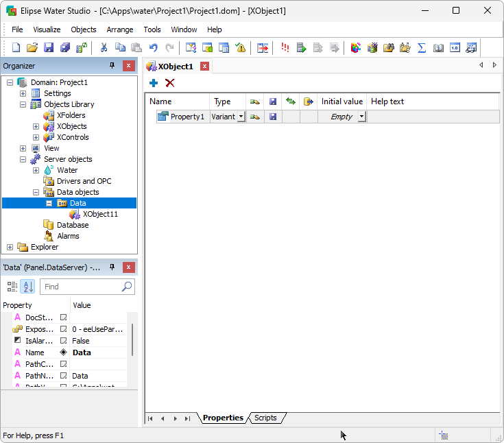The height and width of the screenshot is (443, 504).
Task: Pin the Organizer panel with pushpin
Action: click(x=112, y=66)
